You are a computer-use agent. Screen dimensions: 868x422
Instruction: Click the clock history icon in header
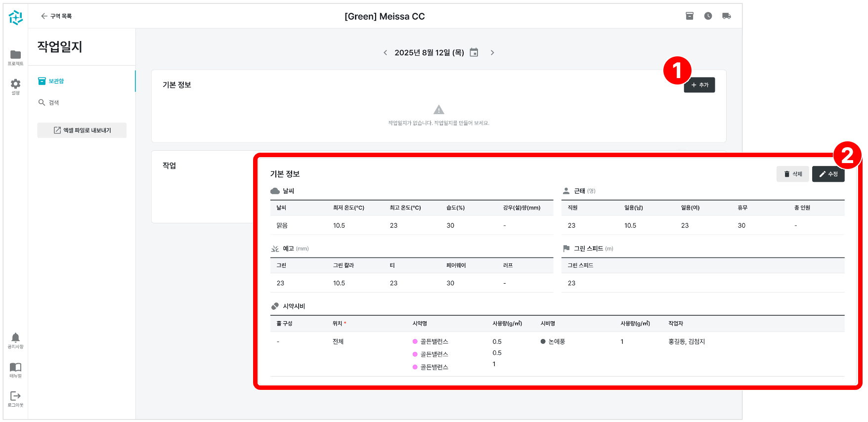(x=708, y=16)
